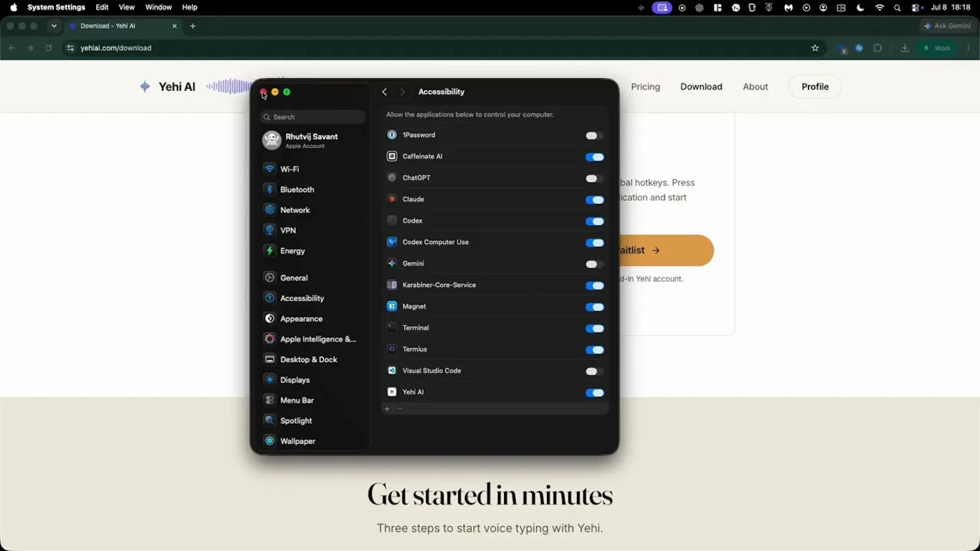Screen dimensions: 980x551
Task: Expand Chrome tab search dropdown arrow
Action: coord(54,26)
